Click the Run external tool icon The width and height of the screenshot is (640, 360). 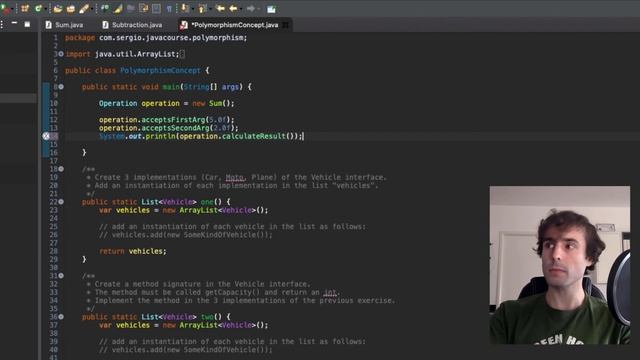coord(5,8)
